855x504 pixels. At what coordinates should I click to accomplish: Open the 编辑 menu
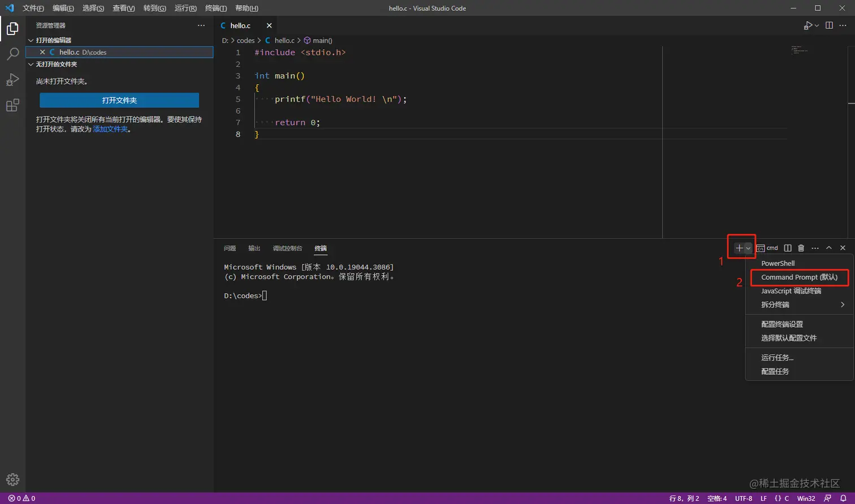63,8
